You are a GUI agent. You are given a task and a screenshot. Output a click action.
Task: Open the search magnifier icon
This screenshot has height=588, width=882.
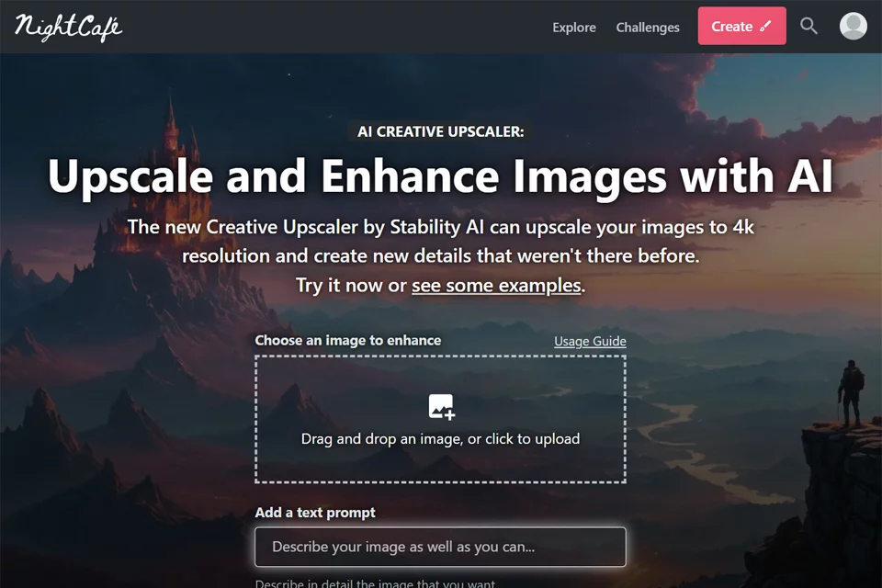808,26
